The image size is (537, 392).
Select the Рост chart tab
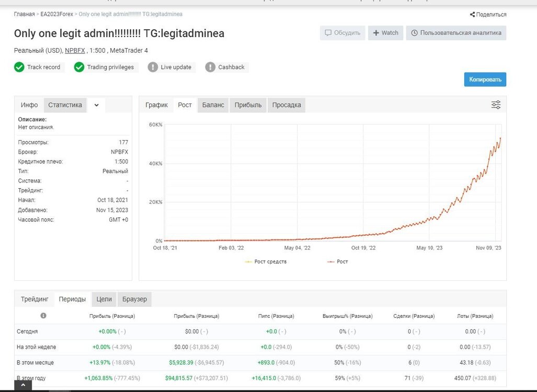tap(185, 105)
